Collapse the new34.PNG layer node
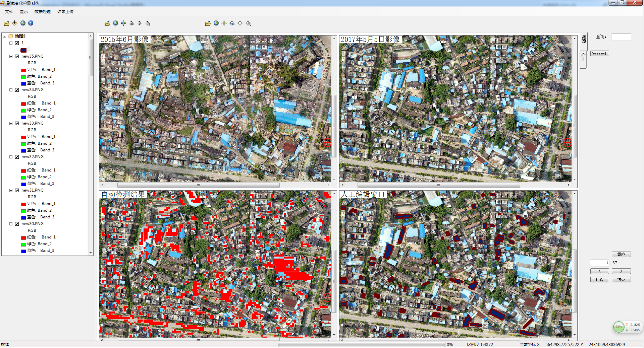 [x=11, y=90]
